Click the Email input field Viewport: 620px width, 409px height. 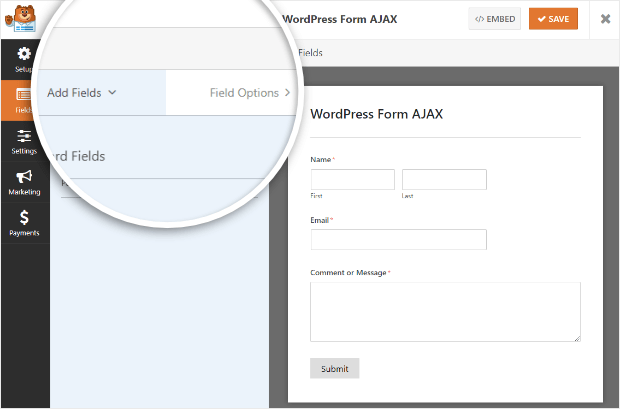tap(399, 240)
